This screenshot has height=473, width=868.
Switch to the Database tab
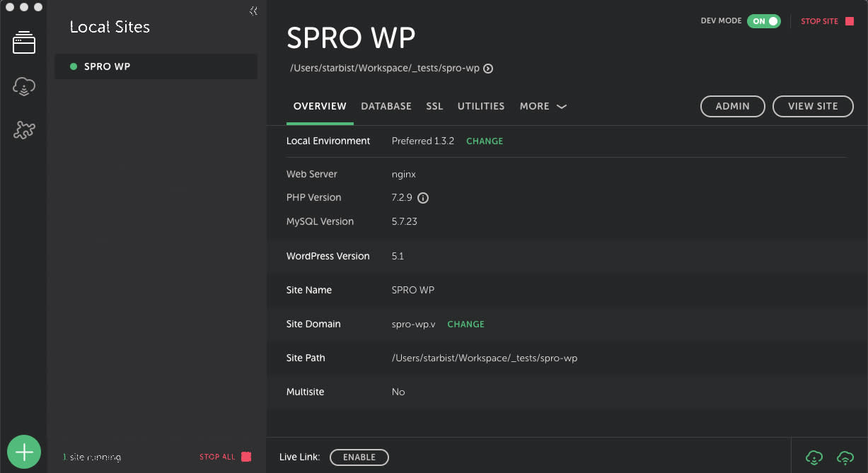[386, 106]
